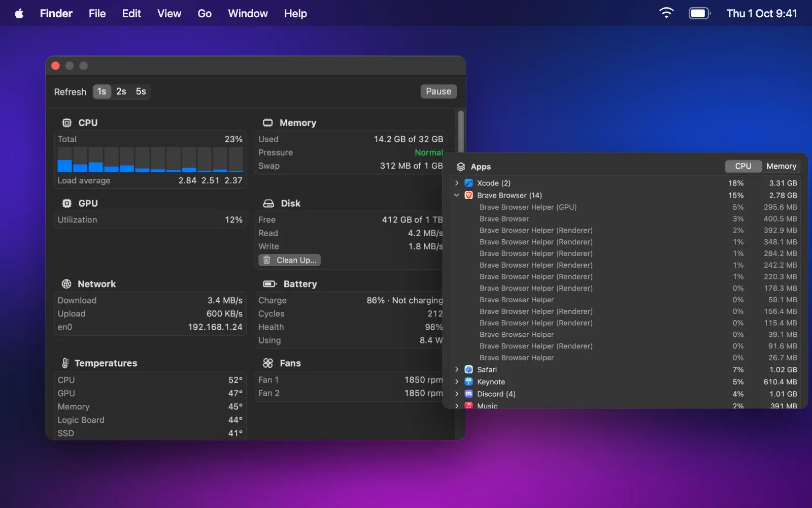Click the Clean Up disk button
The image size is (812, 508).
click(x=289, y=260)
